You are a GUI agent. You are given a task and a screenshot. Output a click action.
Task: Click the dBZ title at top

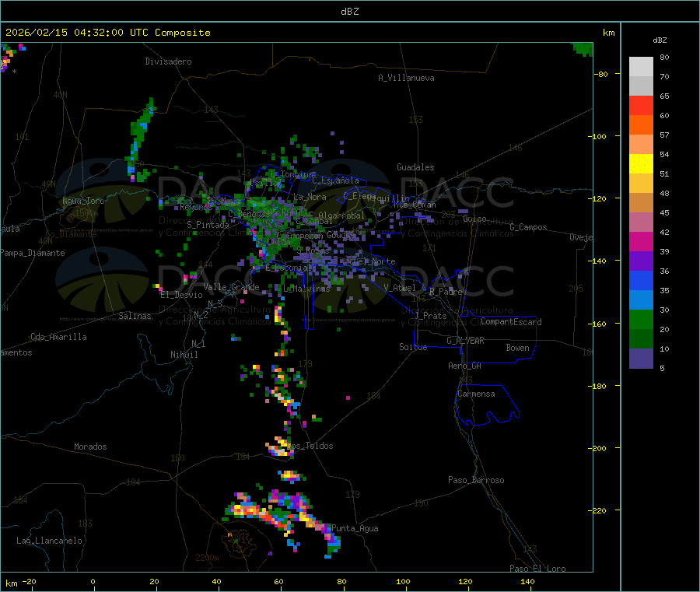coord(349,12)
